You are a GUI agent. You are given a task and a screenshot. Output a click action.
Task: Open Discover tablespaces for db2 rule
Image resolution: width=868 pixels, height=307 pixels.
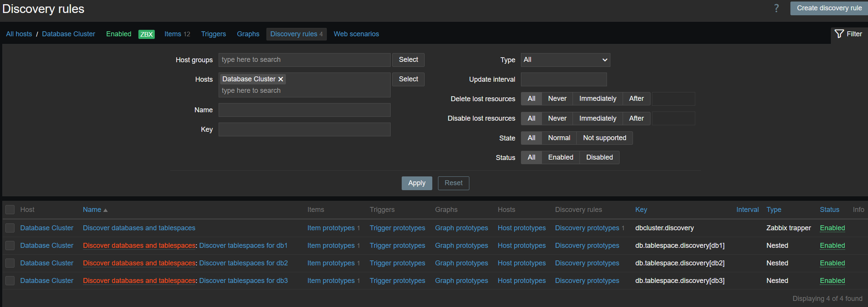pos(243,263)
